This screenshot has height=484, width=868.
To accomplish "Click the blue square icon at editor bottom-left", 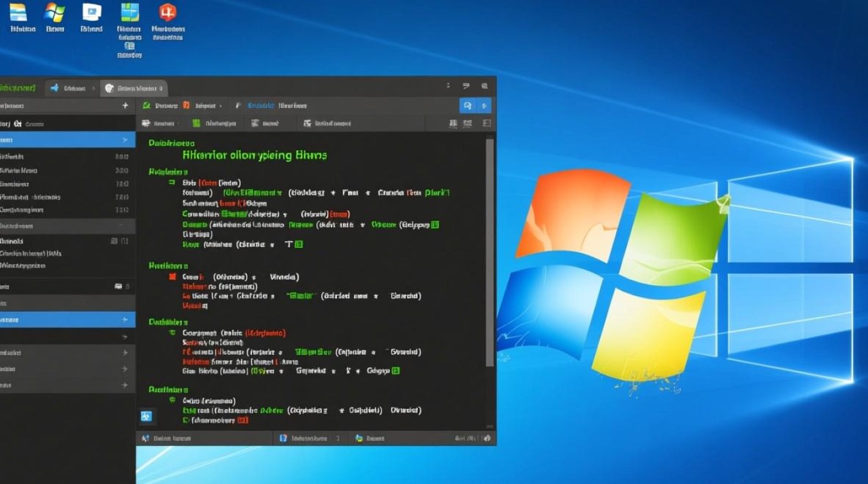I will (x=146, y=417).
